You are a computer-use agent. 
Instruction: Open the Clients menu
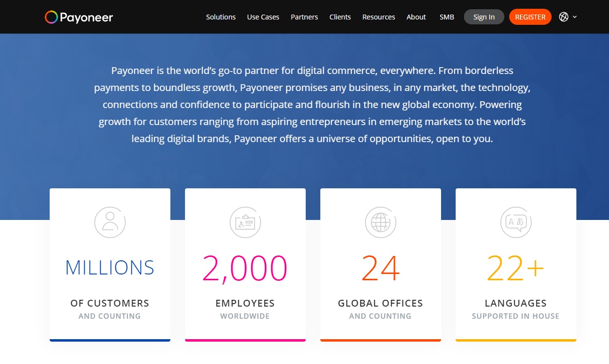pos(340,17)
